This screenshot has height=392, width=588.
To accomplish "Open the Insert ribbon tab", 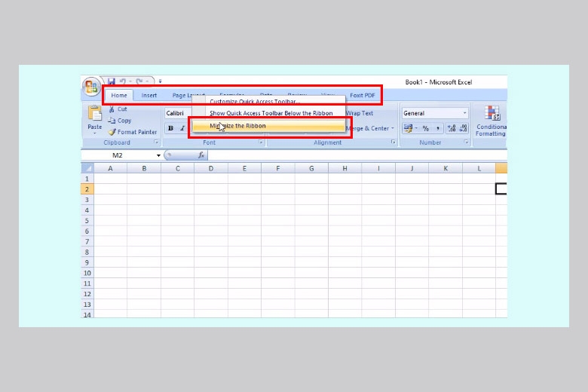I will tap(149, 95).
